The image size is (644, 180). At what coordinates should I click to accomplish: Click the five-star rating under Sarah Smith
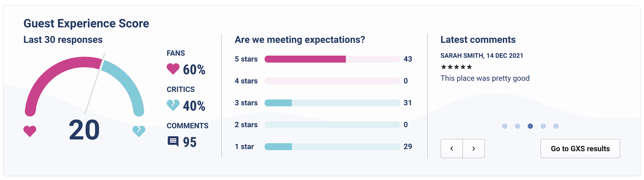[456, 67]
